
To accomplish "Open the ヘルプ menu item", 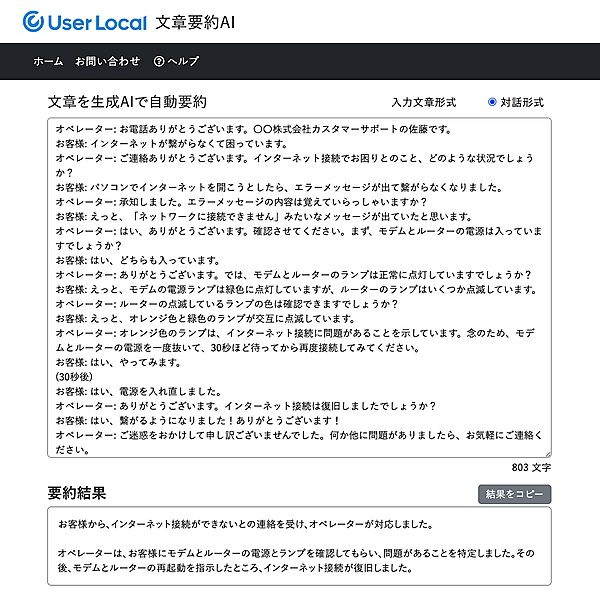I will pos(183,61).
